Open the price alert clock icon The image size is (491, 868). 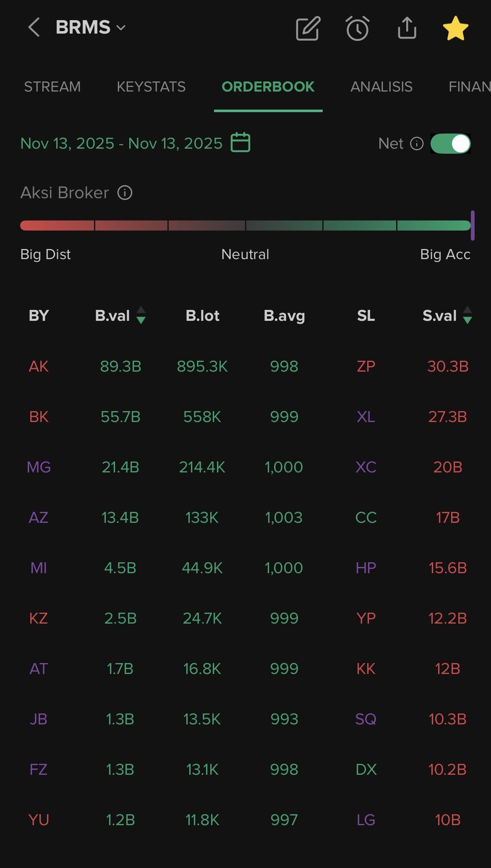[358, 29]
